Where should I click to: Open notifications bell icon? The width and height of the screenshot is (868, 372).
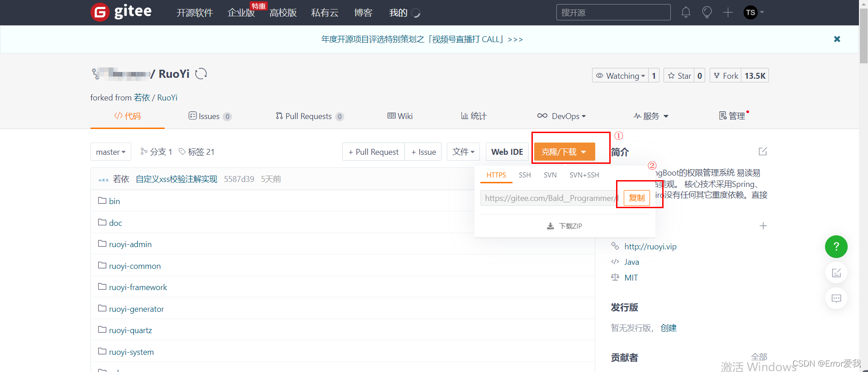click(x=686, y=12)
